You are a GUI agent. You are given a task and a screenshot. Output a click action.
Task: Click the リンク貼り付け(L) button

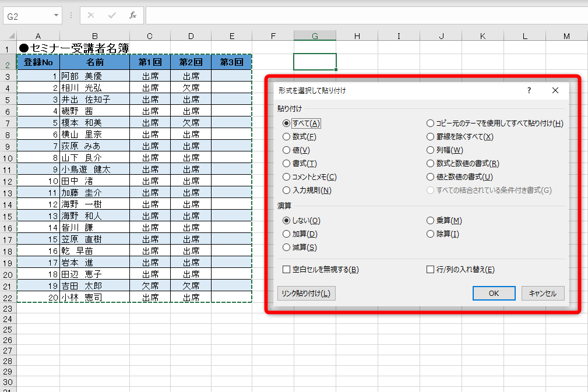(x=306, y=293)
